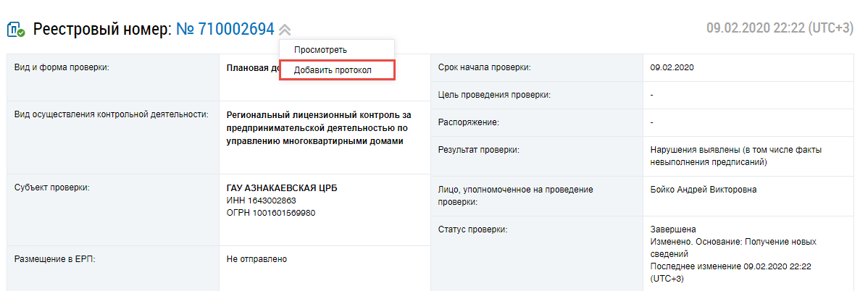868x291 pixels.
Task: Click the "Реестровый номер" heading text
Action: 101,30
